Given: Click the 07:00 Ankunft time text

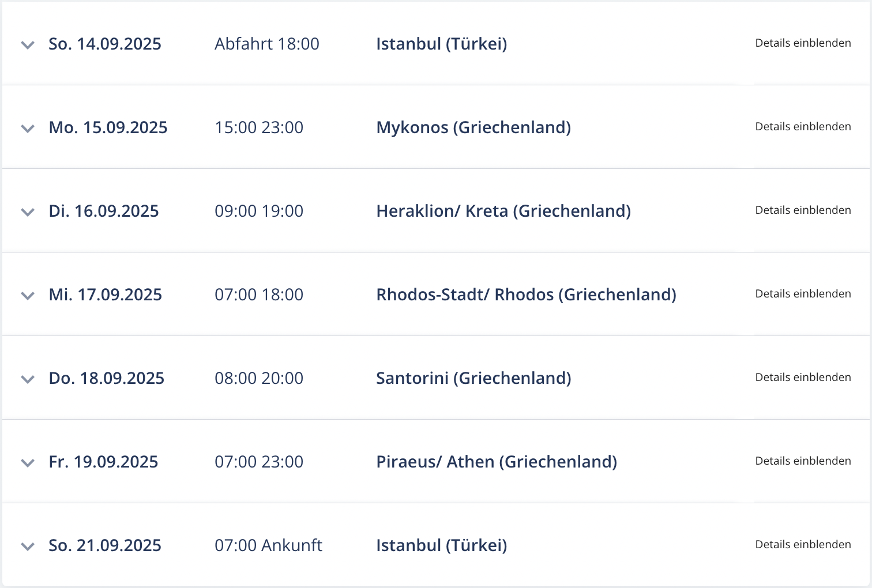Looking at the screenshot, I should click(x=268, y=545).
